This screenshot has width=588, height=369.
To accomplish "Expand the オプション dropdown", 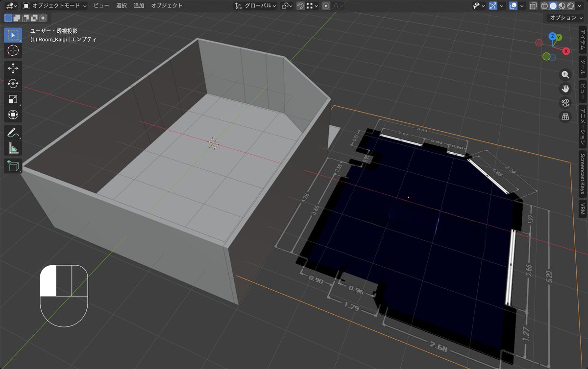I will click(x=564, y=18).
